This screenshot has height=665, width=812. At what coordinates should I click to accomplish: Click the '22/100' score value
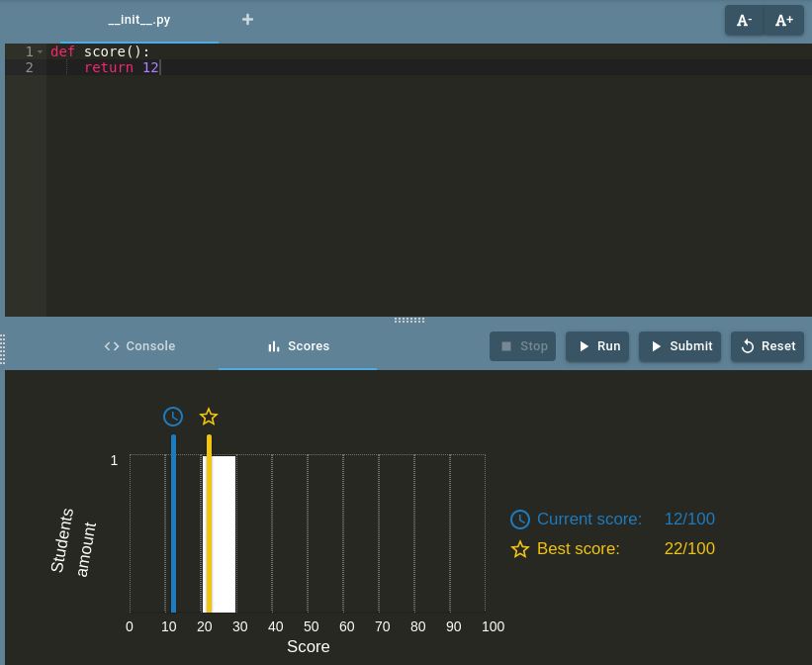pos(689,548)
